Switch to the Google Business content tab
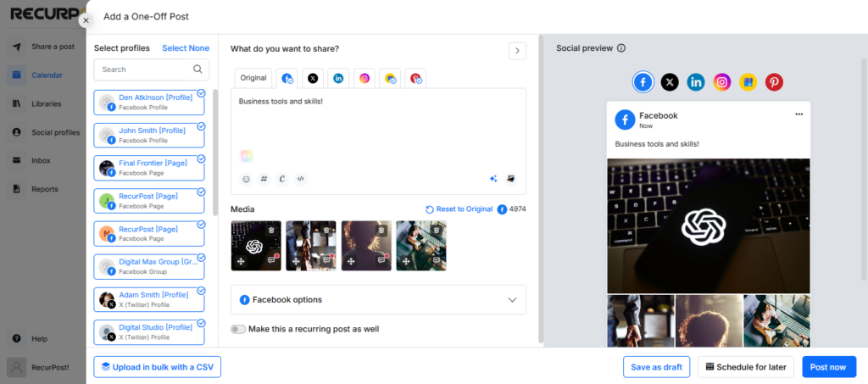868x384 pixels. click(x=390, y=78)
